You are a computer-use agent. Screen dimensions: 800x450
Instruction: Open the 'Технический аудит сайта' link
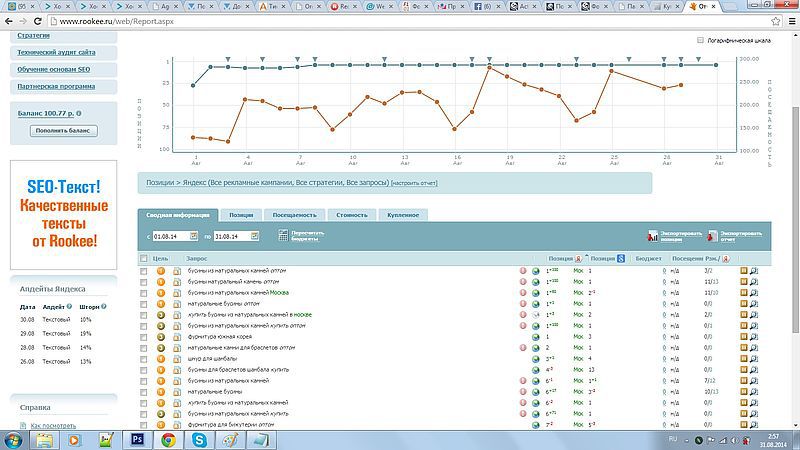[x=57, y=52]
